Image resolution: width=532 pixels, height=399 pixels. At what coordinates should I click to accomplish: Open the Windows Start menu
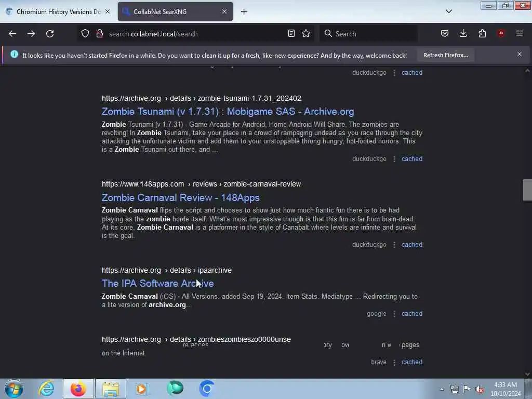(14, 389)
